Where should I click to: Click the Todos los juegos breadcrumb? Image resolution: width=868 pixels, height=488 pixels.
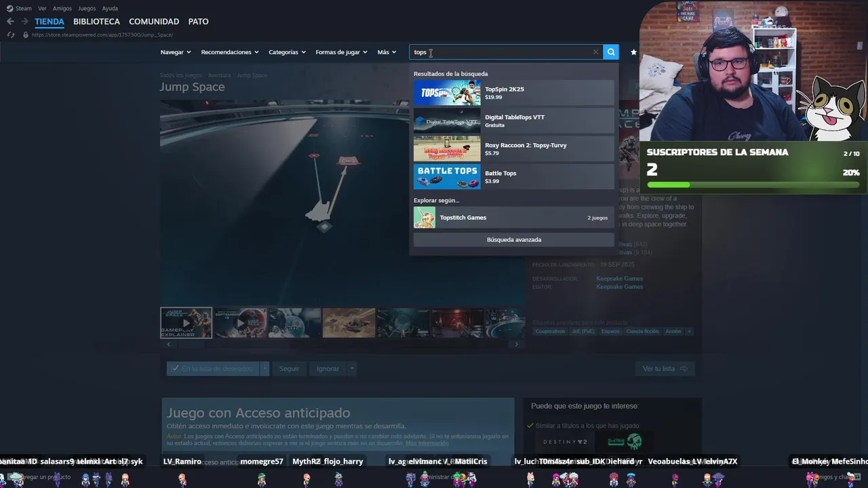pos(180,75)
